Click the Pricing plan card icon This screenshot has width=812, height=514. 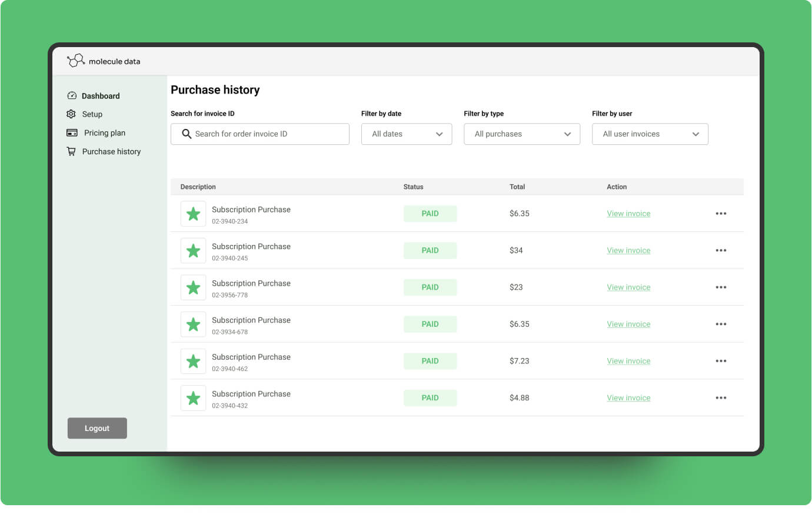(x=72, y=133)
